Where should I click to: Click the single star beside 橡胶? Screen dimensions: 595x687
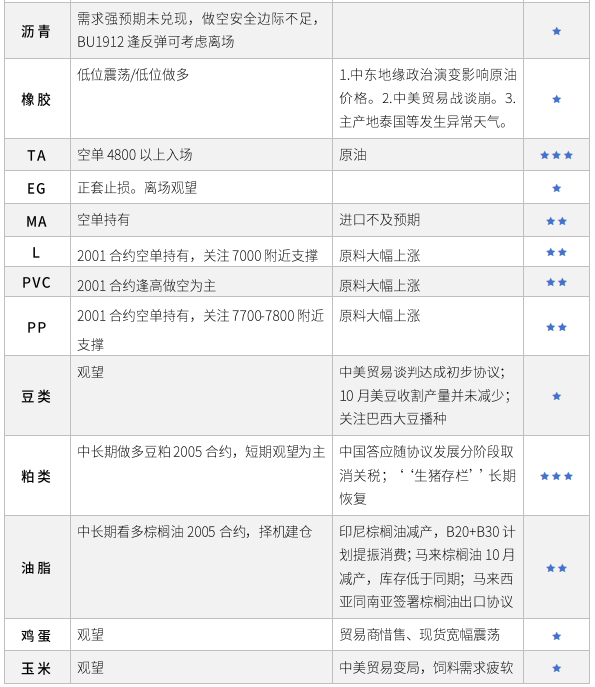click(x=556, y=99)
